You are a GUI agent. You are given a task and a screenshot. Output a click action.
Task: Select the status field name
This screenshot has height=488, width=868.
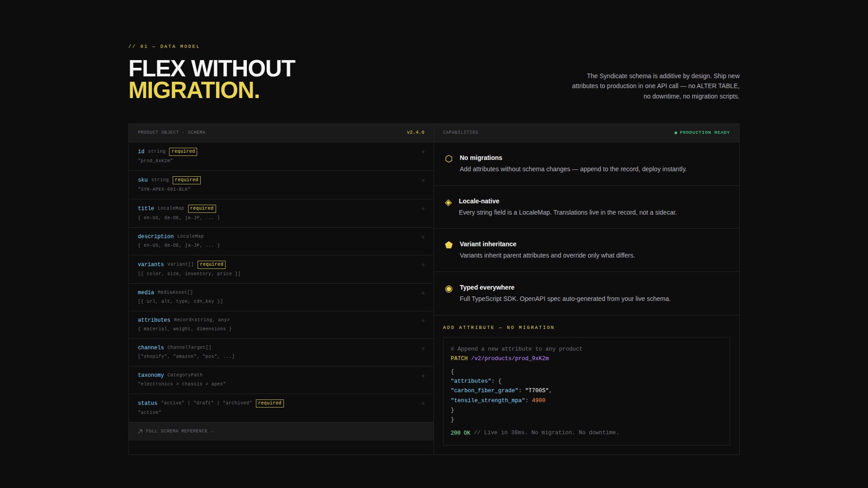pos(147,403)
